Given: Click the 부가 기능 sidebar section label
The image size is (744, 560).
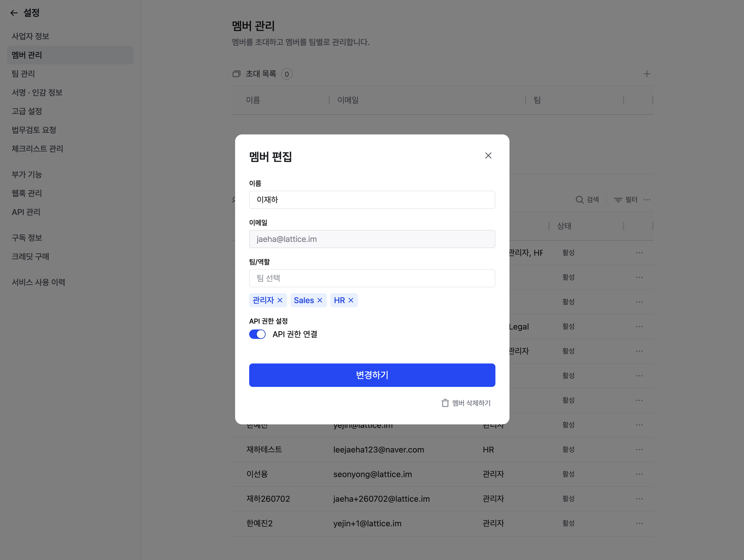Looking at the screenshot, I should [x=27, y=174].
